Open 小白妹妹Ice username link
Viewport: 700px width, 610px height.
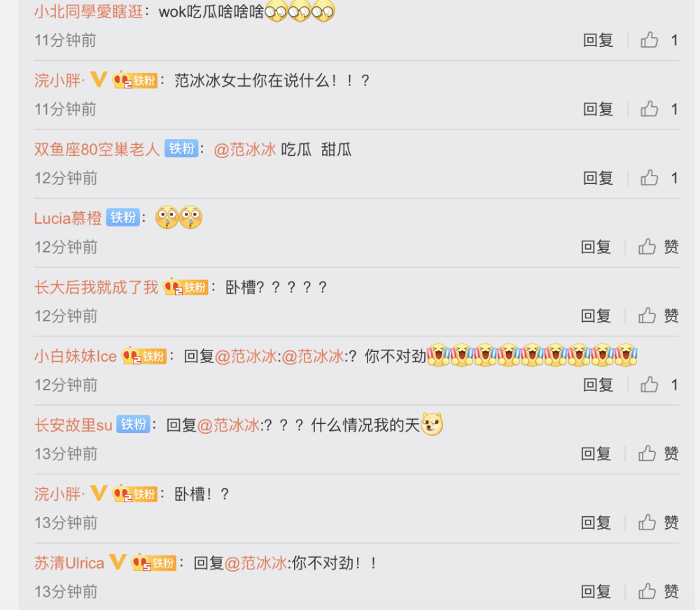76,357
